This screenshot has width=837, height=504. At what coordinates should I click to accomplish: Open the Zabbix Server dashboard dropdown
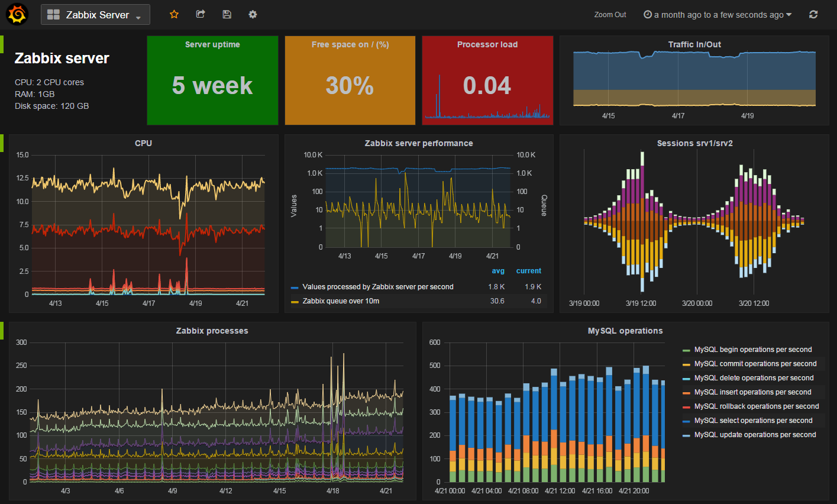[x=95, y=14]
